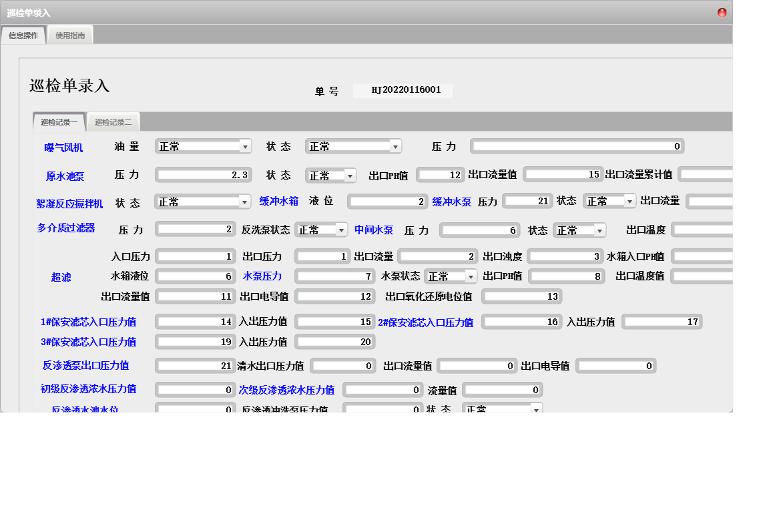Open the 巡检记录二 tab
Viewport: 771px width, 532px height.
[x=113, y=122]
